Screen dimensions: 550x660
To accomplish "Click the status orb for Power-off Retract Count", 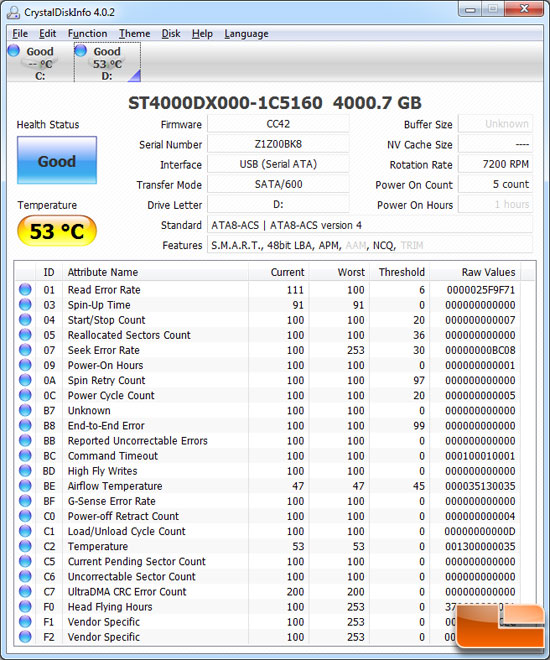I will point(25,516).
